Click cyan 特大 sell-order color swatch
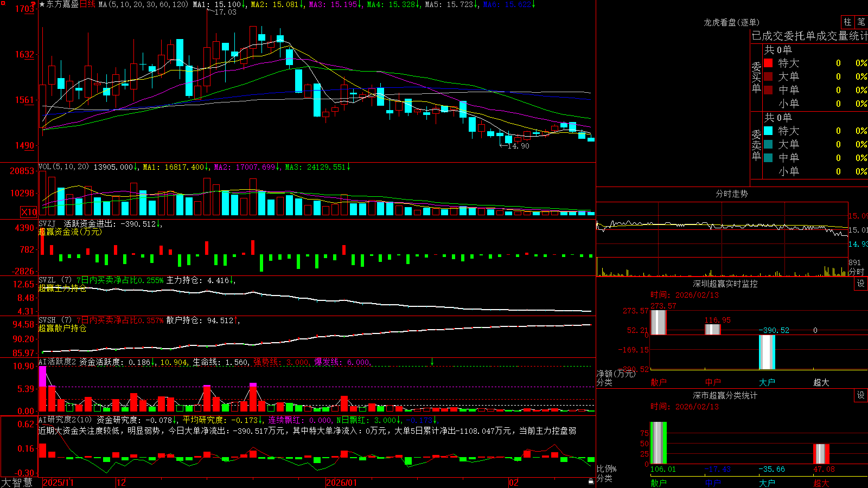 coord(768,131)
